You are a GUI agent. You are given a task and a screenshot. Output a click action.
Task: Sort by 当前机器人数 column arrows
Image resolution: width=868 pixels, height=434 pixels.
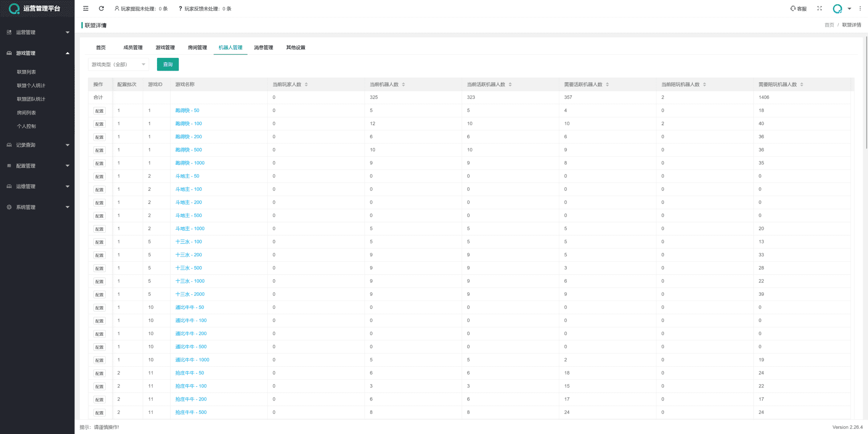pyautogui.click(x=403, y=84)
